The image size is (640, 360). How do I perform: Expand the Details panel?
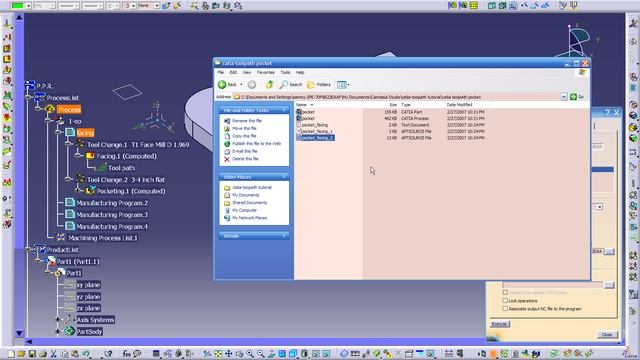(x=284, y=236)
